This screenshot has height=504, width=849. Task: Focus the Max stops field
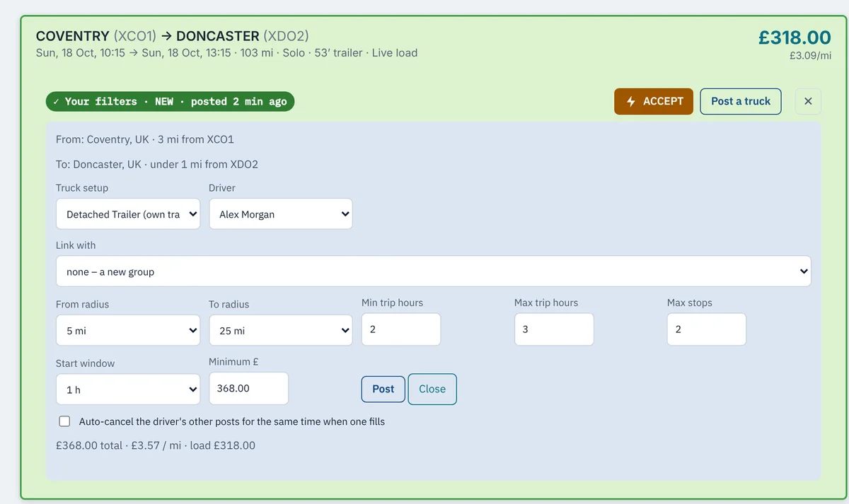pos(707,329)
